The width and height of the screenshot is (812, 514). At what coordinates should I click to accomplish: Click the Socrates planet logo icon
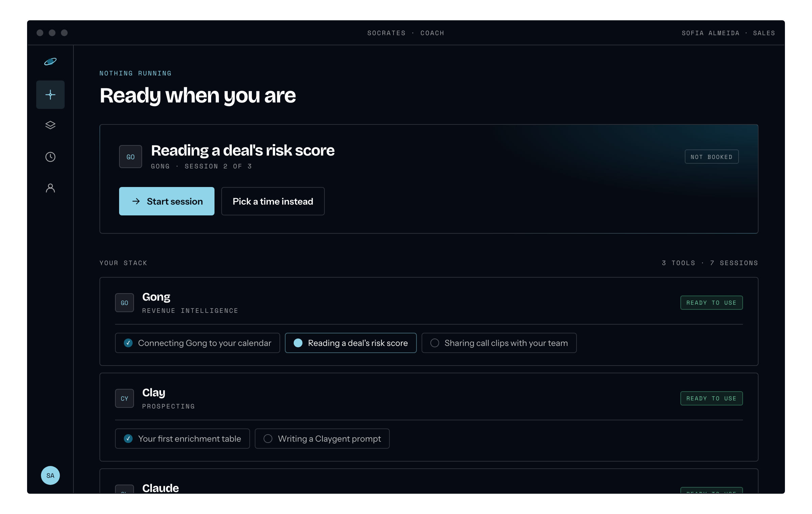click(x=50, y=62)
